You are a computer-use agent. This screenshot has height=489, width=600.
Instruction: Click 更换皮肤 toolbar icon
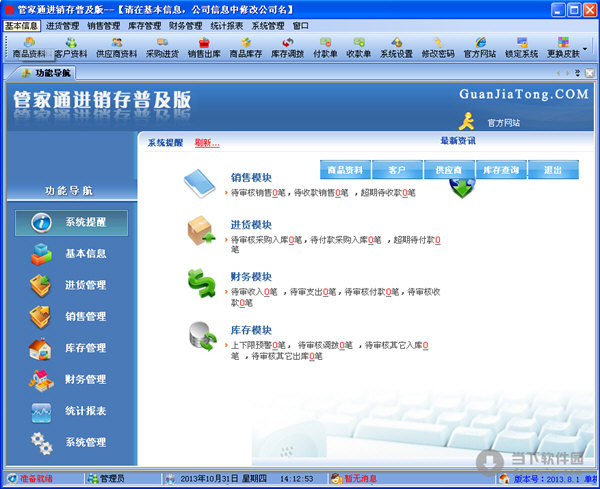point(563,48)
